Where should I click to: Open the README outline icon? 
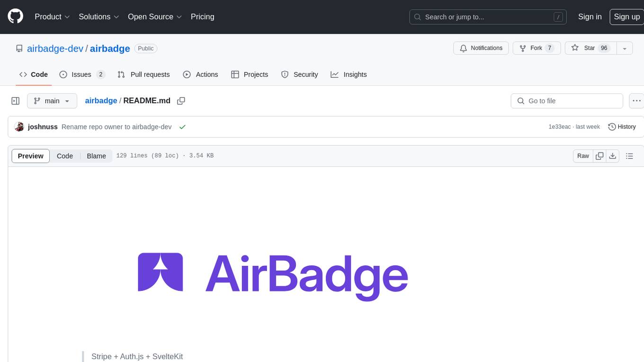point(629,156)
